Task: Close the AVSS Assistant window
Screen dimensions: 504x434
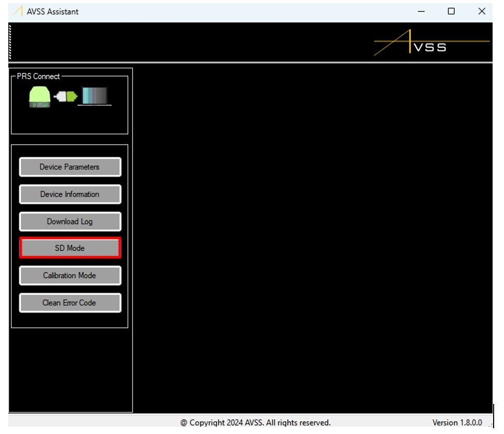Action: pos(482,11)
